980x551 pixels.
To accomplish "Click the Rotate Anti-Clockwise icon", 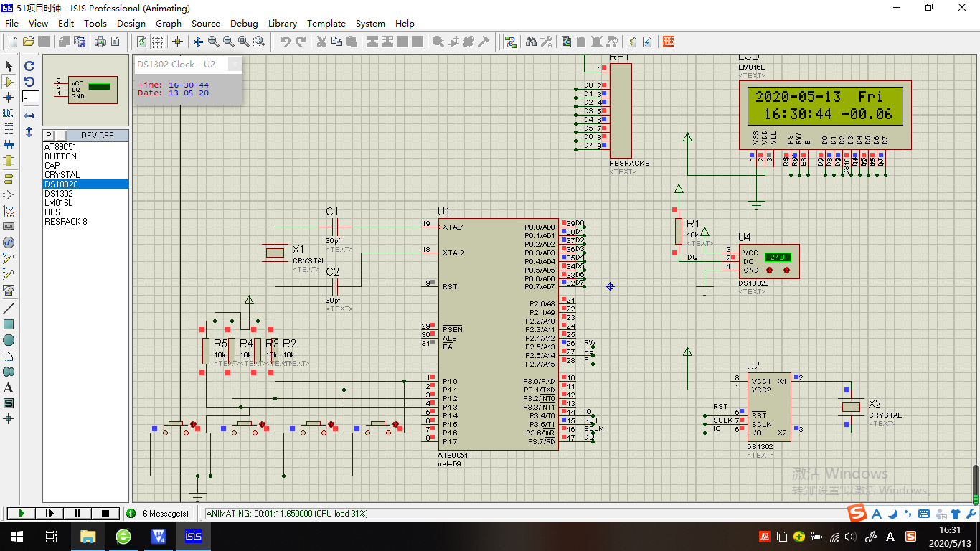I will coord(29,81).
